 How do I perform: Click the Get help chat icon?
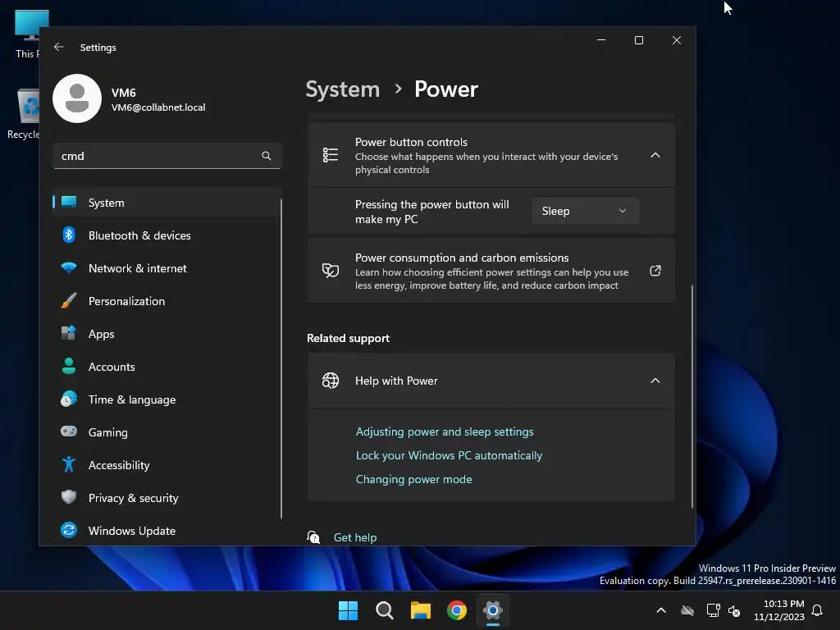pos(313,537)
